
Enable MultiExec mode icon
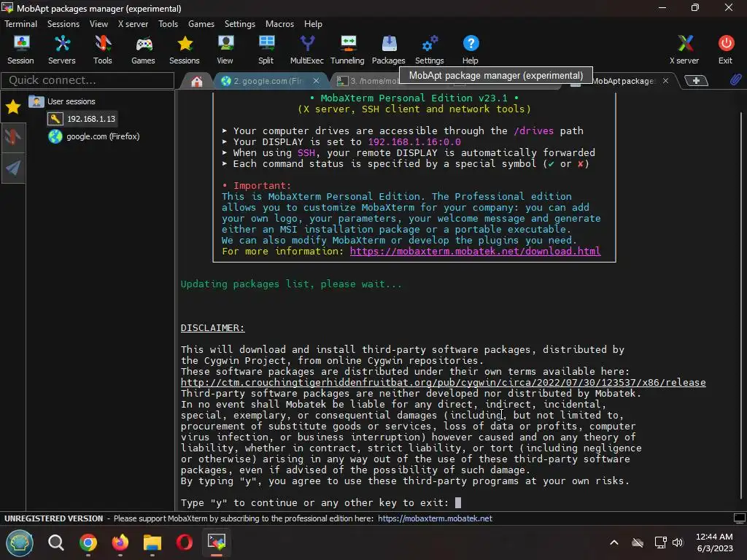pos(307,50)
